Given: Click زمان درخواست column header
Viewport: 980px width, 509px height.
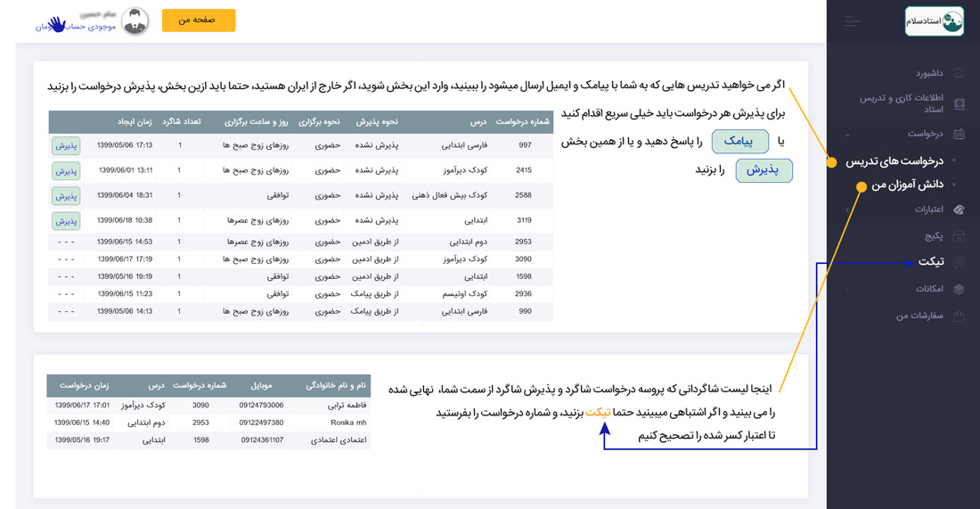Looking at the screenshot, I should (x=84, y=386).
